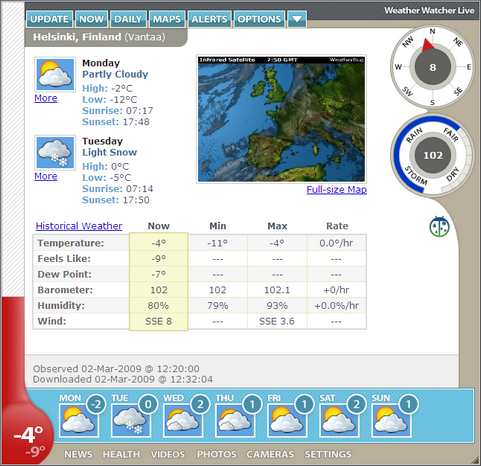Click the Wind Now value SSE 8
This screenshot has width=481, height=466.
click(x=159, y=321)
